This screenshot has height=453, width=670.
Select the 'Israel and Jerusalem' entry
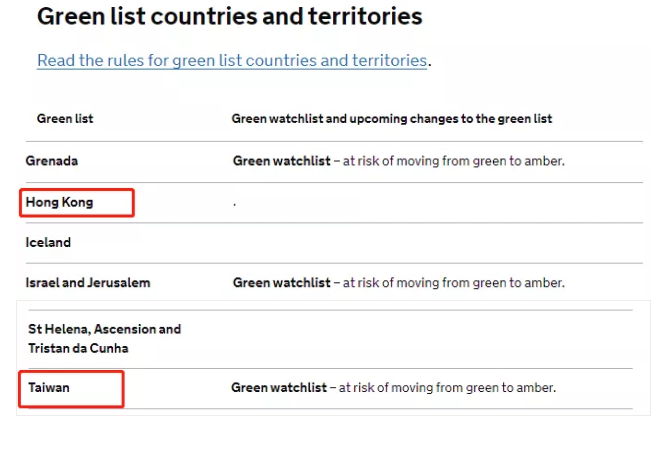[88, 283]
